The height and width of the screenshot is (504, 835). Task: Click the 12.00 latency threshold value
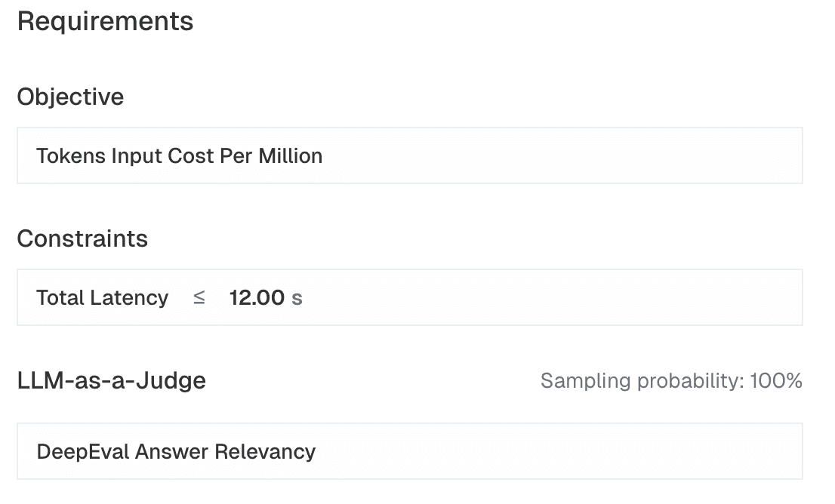click(257, 297)
